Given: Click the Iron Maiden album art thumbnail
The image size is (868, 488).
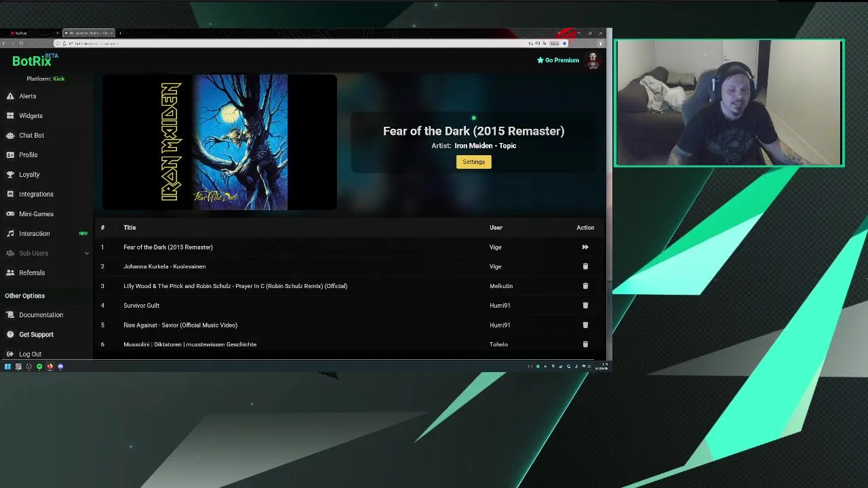Looking at the screenshot, I should (220, 142).
